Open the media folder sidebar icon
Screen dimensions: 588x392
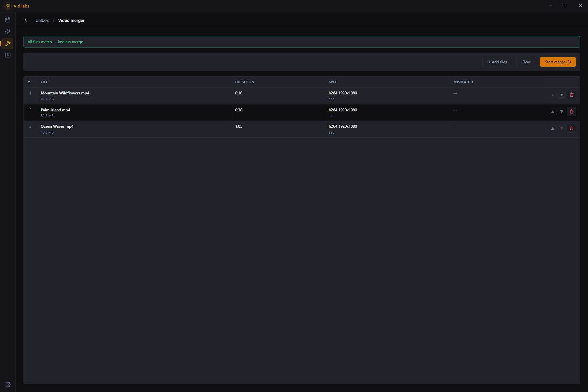point(8,55)
